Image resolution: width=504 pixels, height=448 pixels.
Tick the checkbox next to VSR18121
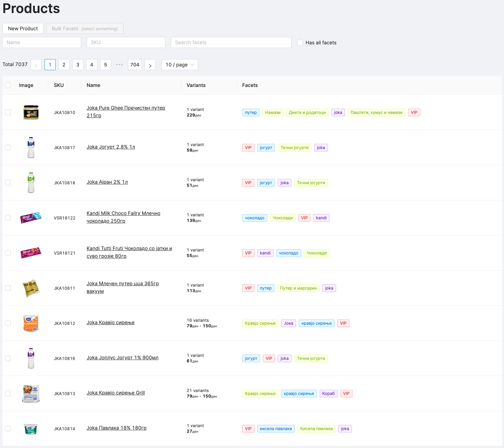coord(8,253)
